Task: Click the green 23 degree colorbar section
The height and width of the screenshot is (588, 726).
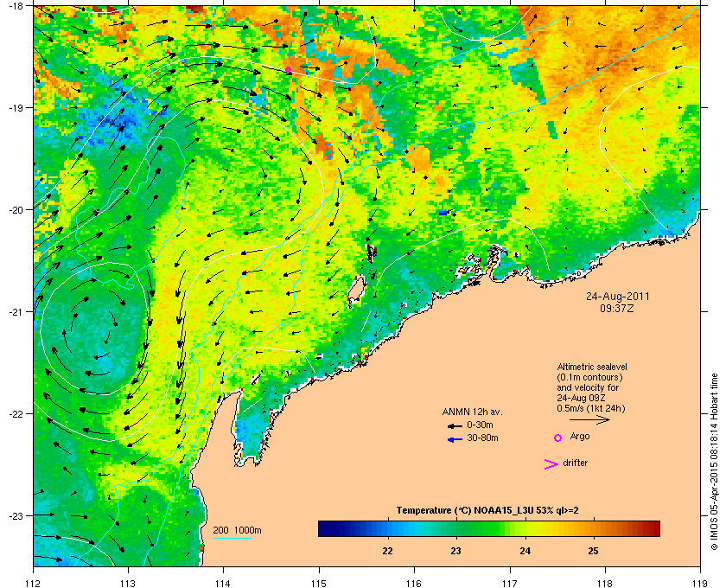Action: click(x=456, y=528)
